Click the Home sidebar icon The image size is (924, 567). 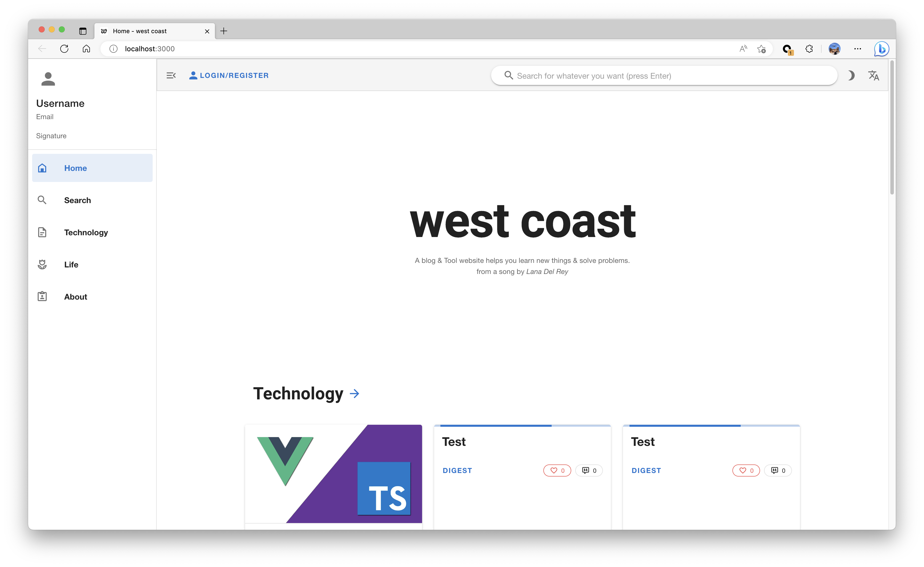pyautogui.click(x=42, y=168)
